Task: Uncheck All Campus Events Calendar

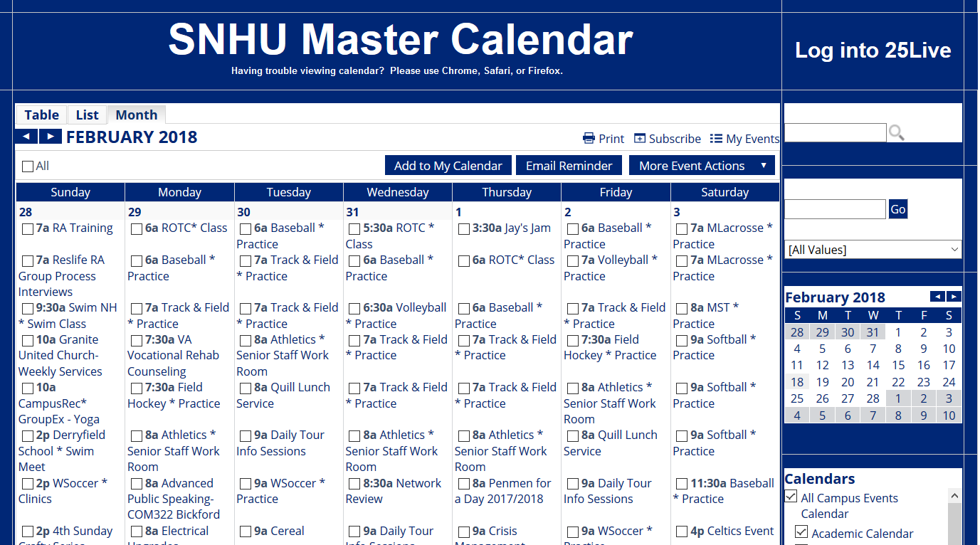Action: pyautogui.click(x=791, y=497)
